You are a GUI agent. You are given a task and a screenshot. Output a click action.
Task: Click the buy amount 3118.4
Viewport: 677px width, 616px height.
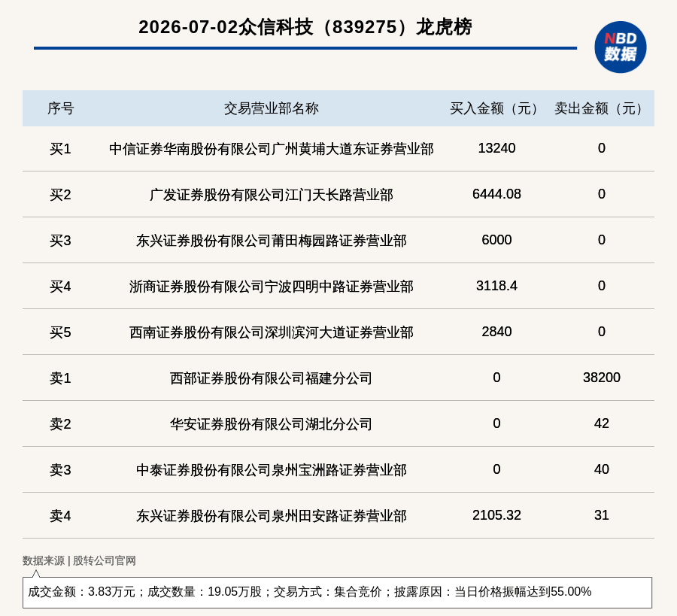click(496, 286)
